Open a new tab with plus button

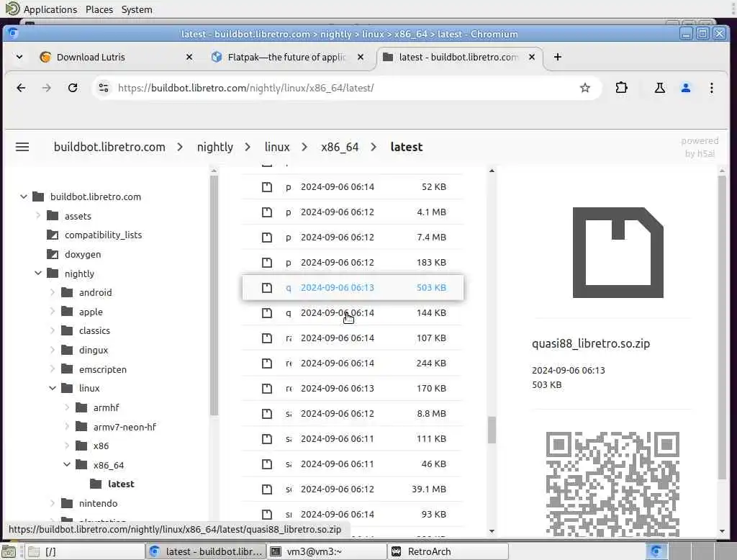pos(558,57)
